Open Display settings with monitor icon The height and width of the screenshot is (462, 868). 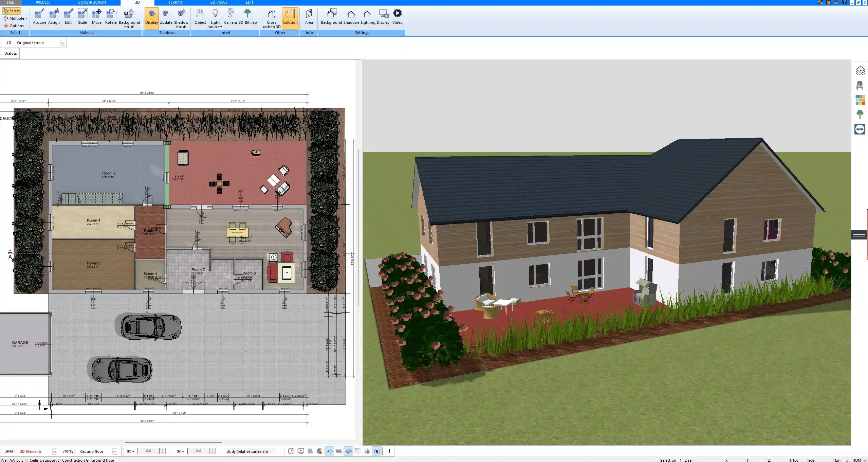[x=383, y=17]
